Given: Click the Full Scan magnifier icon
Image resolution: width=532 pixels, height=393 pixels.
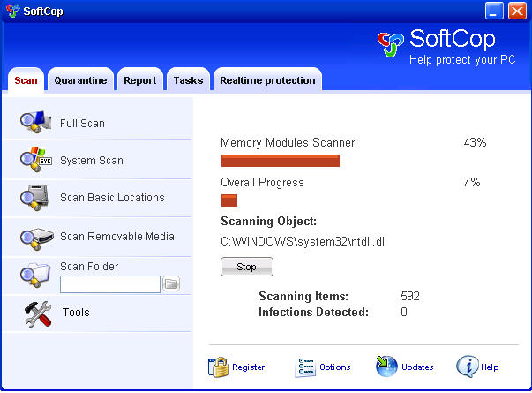Looking at the screenshot, I should pyautogui.click(x=35, y=122).
